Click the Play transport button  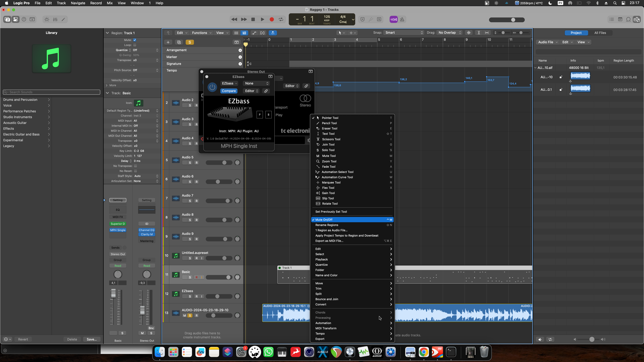[x=262, y=19]
